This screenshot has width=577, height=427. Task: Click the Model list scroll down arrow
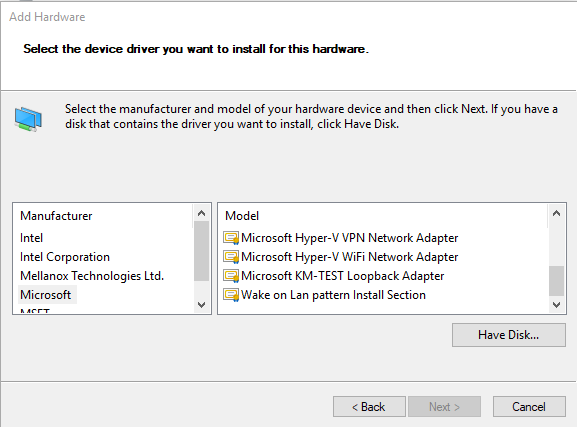(556, 305)
